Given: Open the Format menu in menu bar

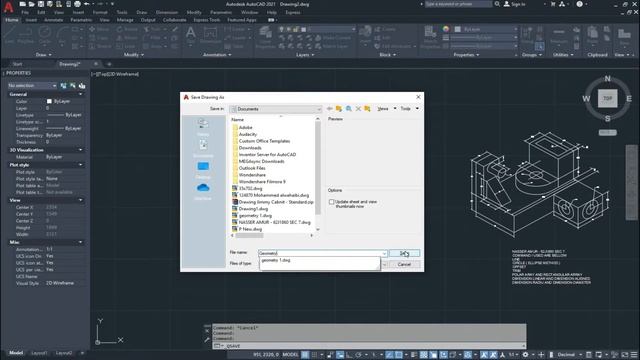Looking at the screenshot, I should coord(100,12).
